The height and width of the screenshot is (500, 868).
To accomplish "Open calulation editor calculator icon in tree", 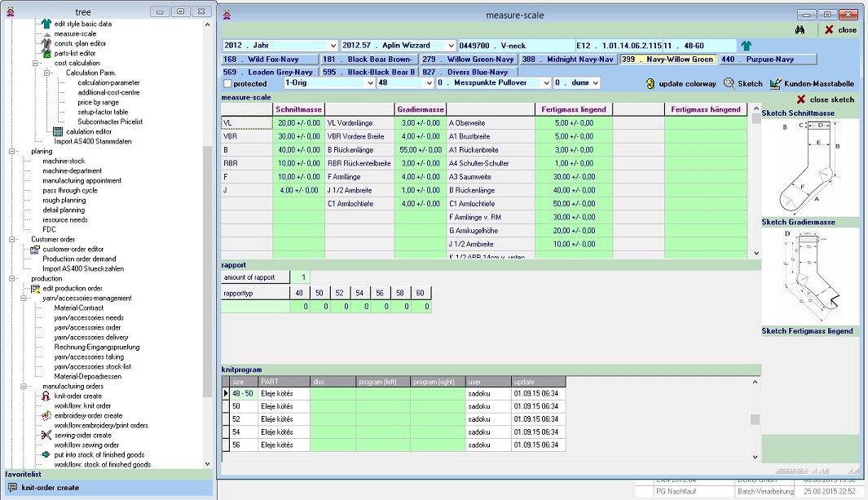I will [58, 131].
